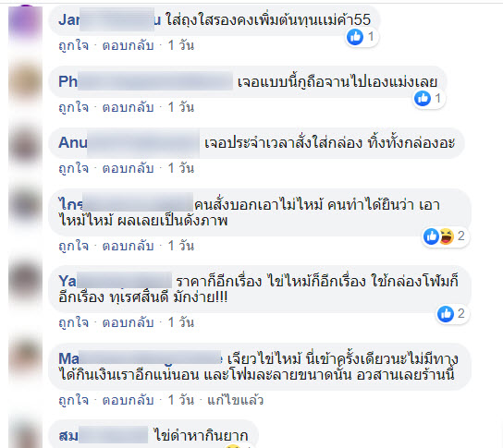Click like reaction icon on Ph's comment

click(x=423, y=99)
